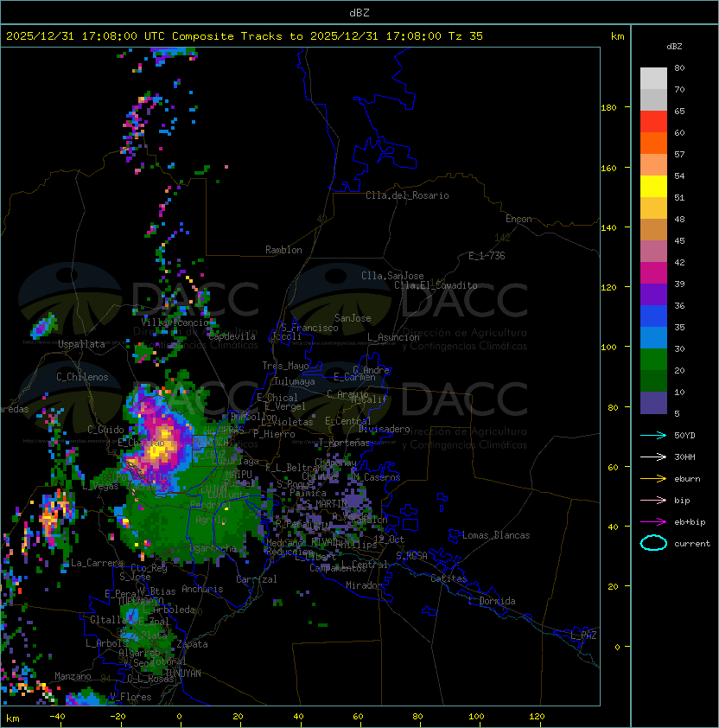
Task: Click the Clla.del_Rosario map label
Action: (407, 195)
